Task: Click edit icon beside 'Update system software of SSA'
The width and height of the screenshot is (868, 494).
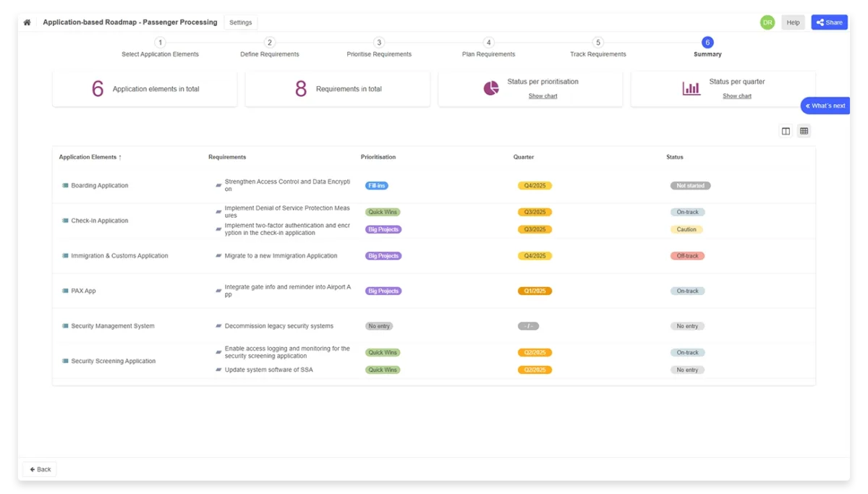Action: pos(218,370)
